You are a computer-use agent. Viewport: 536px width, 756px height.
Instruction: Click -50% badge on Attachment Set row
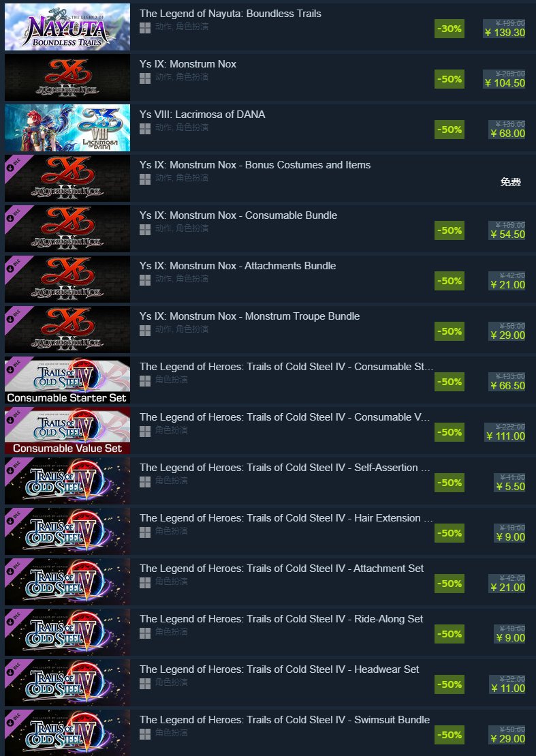point(450,584)
